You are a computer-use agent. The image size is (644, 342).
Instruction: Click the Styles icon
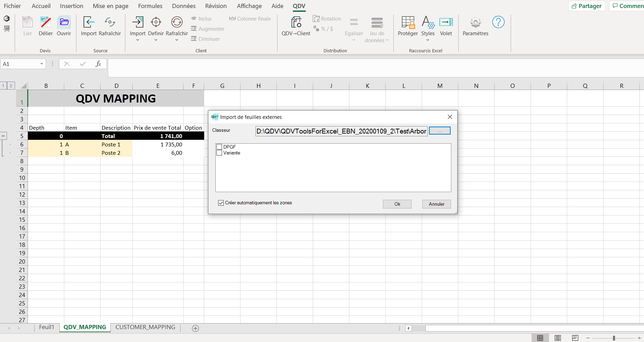428,22
